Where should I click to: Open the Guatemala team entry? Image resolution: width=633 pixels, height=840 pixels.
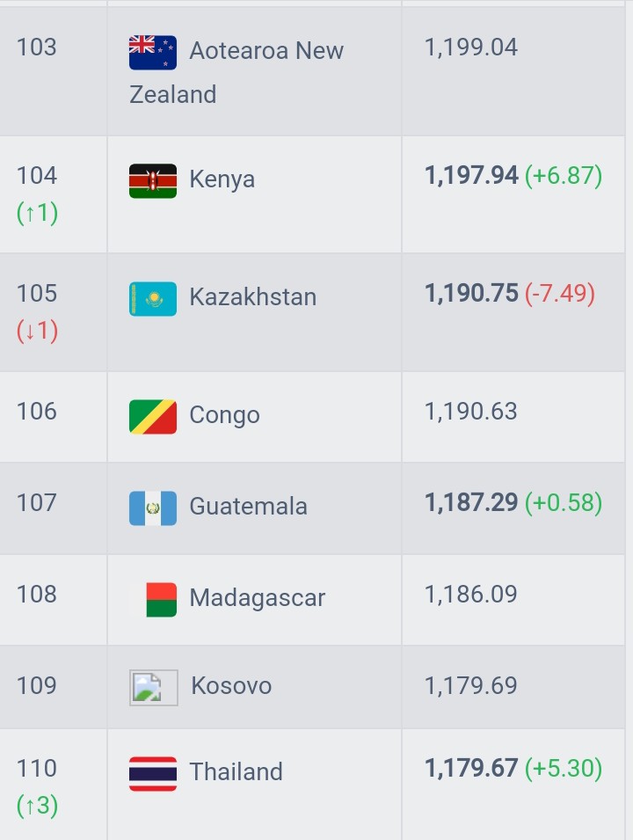point(249,507)
